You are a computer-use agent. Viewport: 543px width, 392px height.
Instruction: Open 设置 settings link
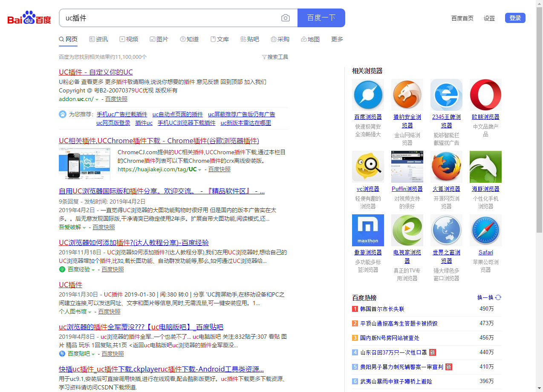pos(489,18)
